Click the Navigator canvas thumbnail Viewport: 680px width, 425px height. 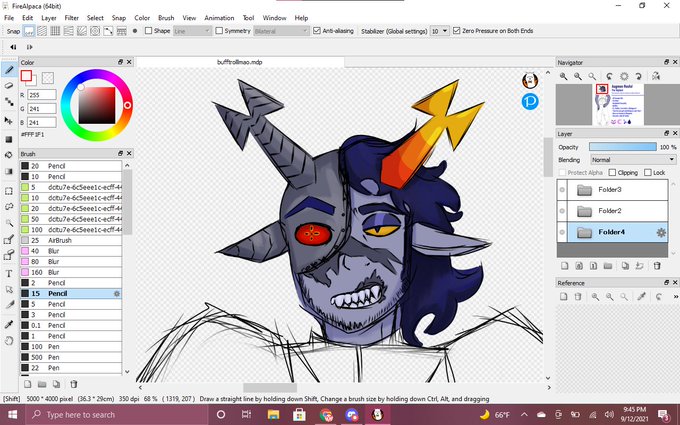618,105
